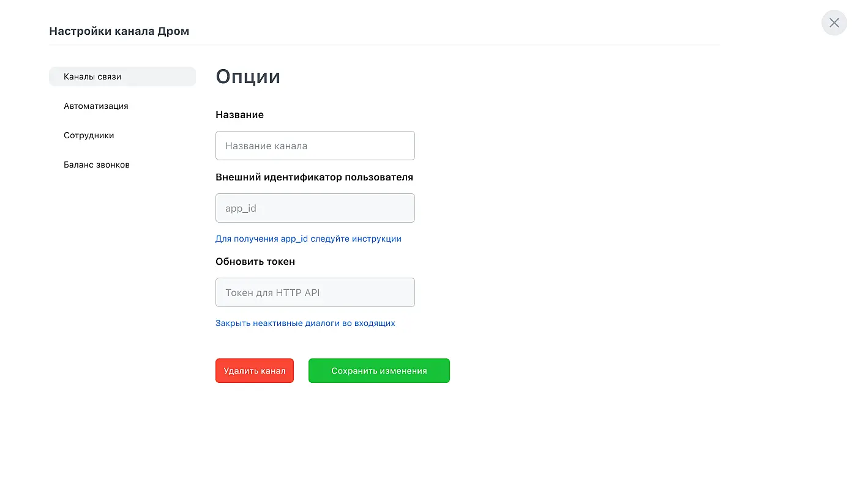The image size is (857, 504).
Task: Open the Каналы связи section
Action: click(x=122, y=76)
